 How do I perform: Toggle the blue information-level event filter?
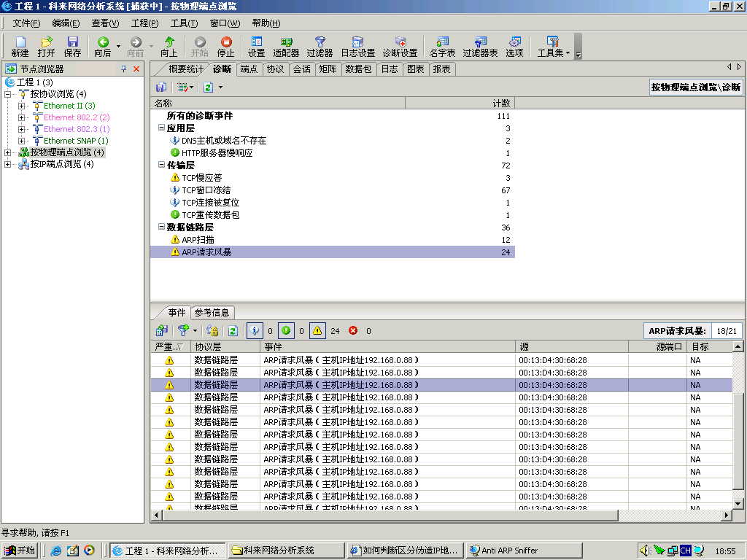click(x=255, y=330)
